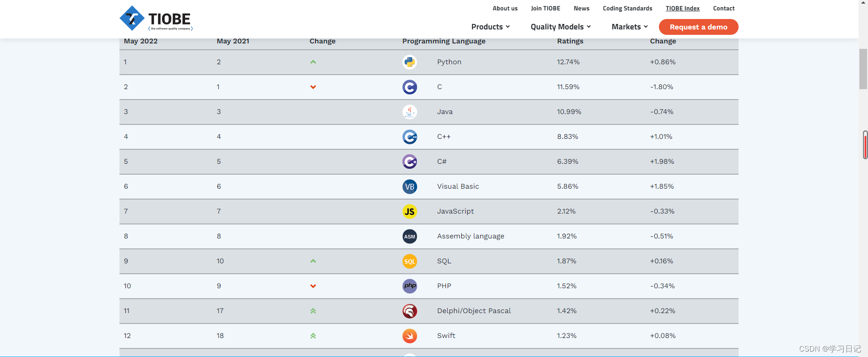Click the red down arrow in PHP row
This screenshot has width=868, height=357.
(x=313, y=286)
